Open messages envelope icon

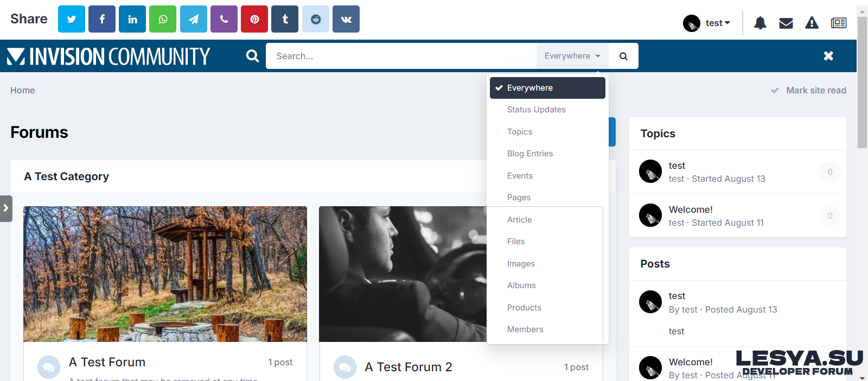[786, 23]
